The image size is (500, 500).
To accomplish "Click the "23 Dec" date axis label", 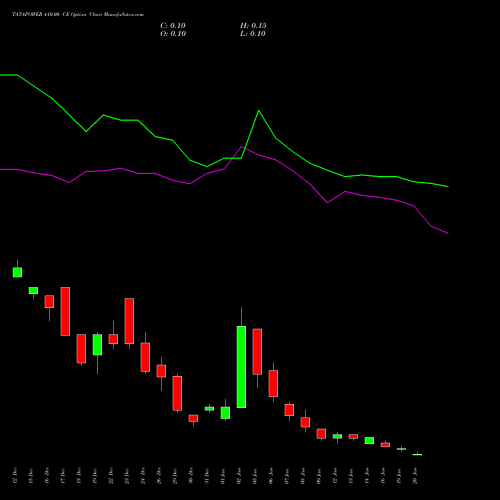I will [x=127, y=476].
